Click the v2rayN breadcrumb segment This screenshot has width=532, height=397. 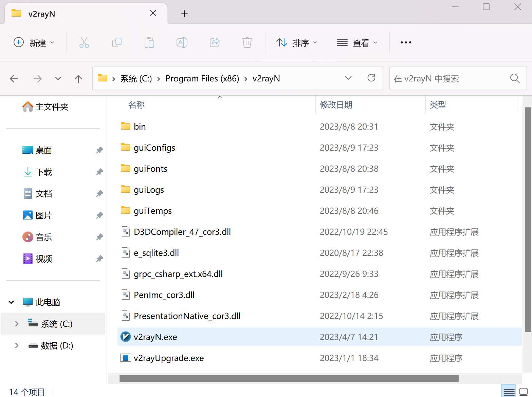(266, 79)
